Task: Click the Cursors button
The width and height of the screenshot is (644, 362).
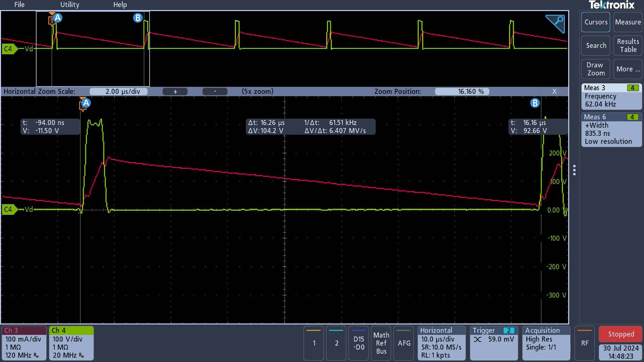Action: pyautogui.click(x=596, y=22)
